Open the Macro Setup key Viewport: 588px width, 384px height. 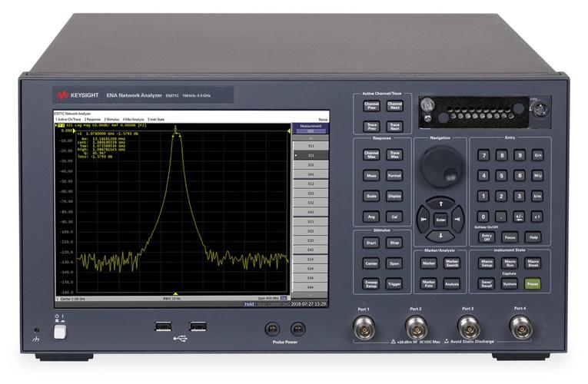click(487, 263)
